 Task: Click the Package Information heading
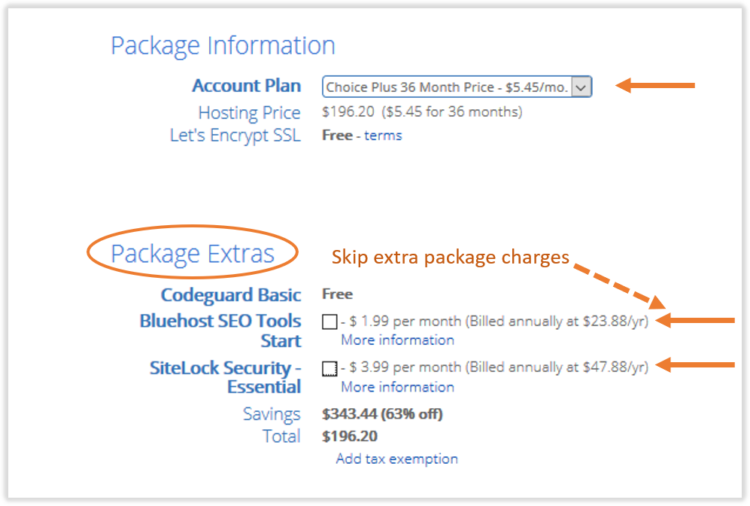(x=222, y=46)
